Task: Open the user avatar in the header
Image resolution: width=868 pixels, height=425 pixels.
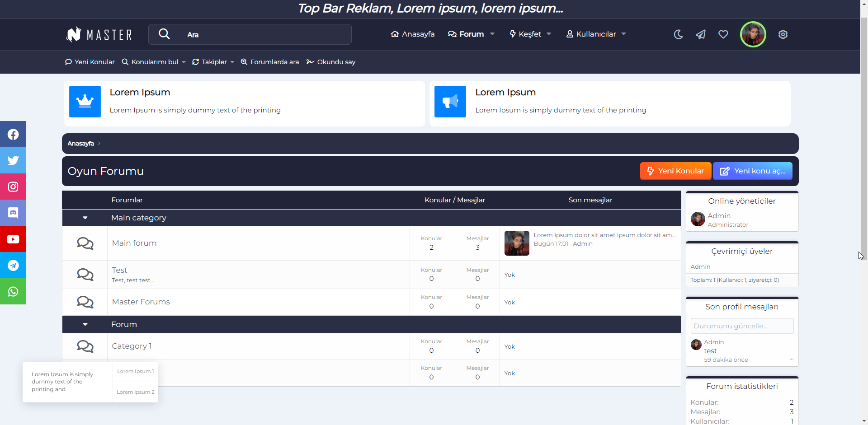Action: (753, 34)
